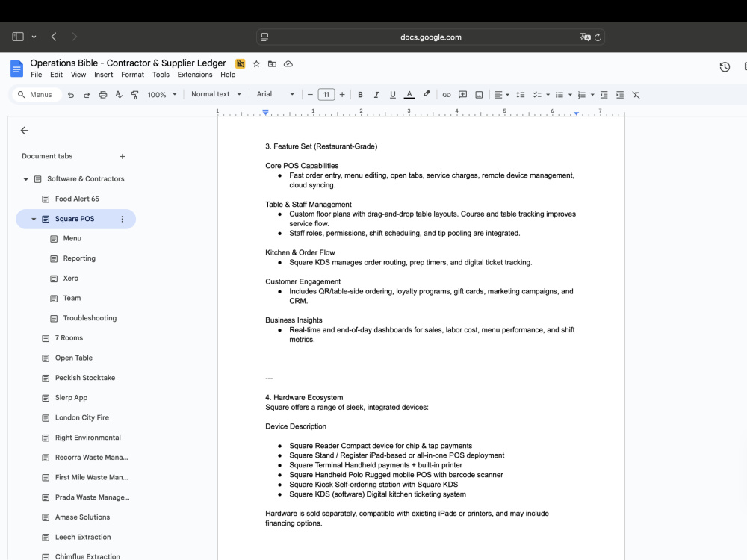Collapse the Software & Contractors tab
Screen dimensions: 747x560
tap(25, 179)
